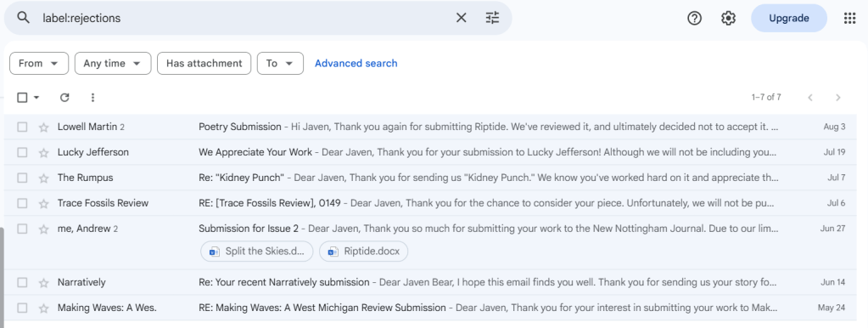868x328 pixels.
Task: Click the Upgrade button
Action: [x=789, y=19]
